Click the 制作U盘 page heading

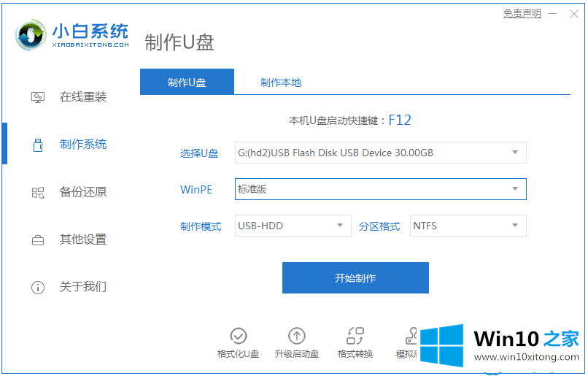click(179, 42)
